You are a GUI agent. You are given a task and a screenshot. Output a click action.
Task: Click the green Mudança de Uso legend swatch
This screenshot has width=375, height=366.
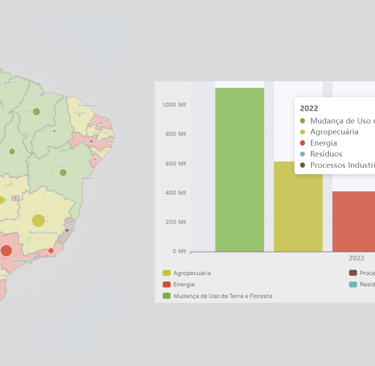click(167, 296)
